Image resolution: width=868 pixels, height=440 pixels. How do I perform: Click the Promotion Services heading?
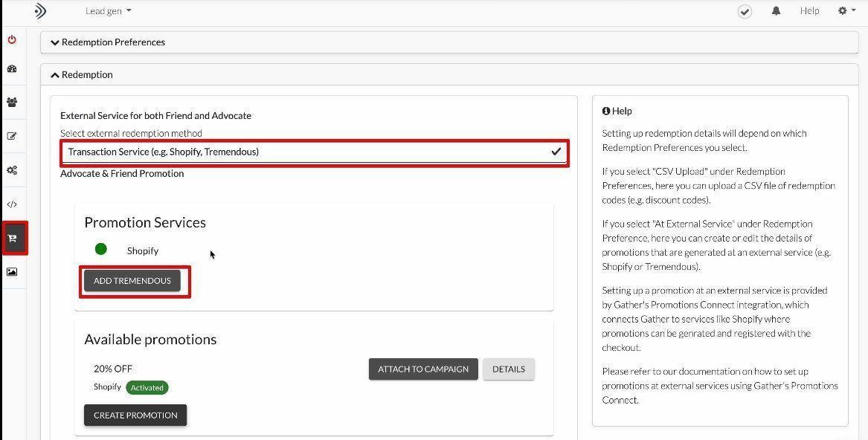pyautogui.click(x=145, y=222)
